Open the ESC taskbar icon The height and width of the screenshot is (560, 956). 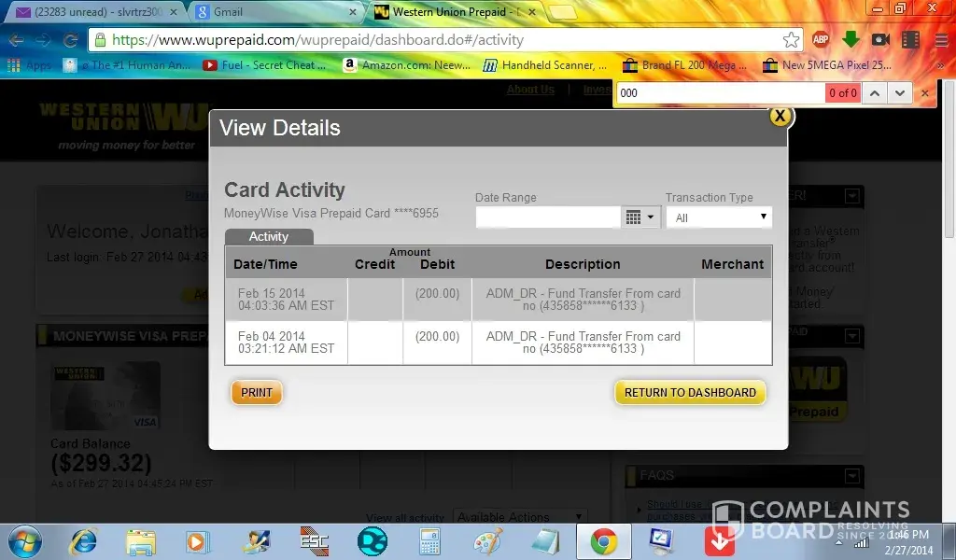314,541
